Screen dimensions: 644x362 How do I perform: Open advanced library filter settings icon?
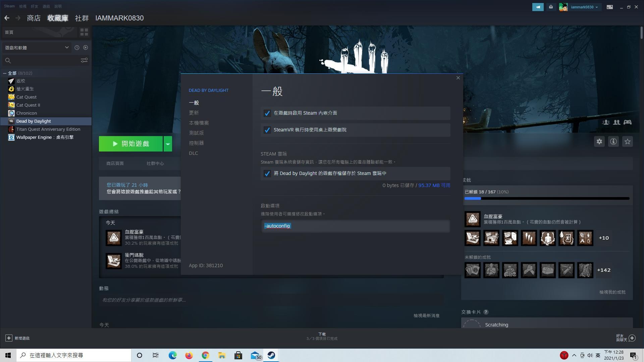point(84,60)
